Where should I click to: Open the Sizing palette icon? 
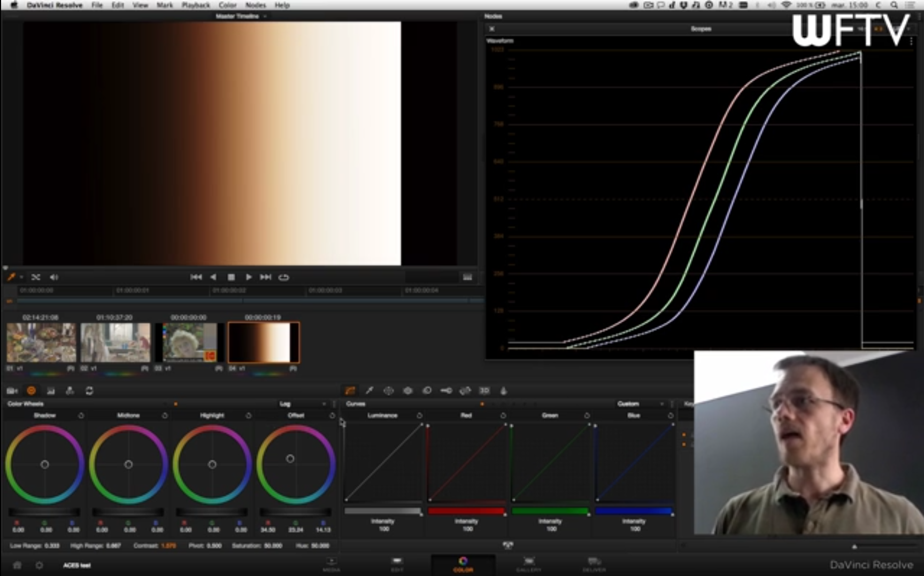465,391
